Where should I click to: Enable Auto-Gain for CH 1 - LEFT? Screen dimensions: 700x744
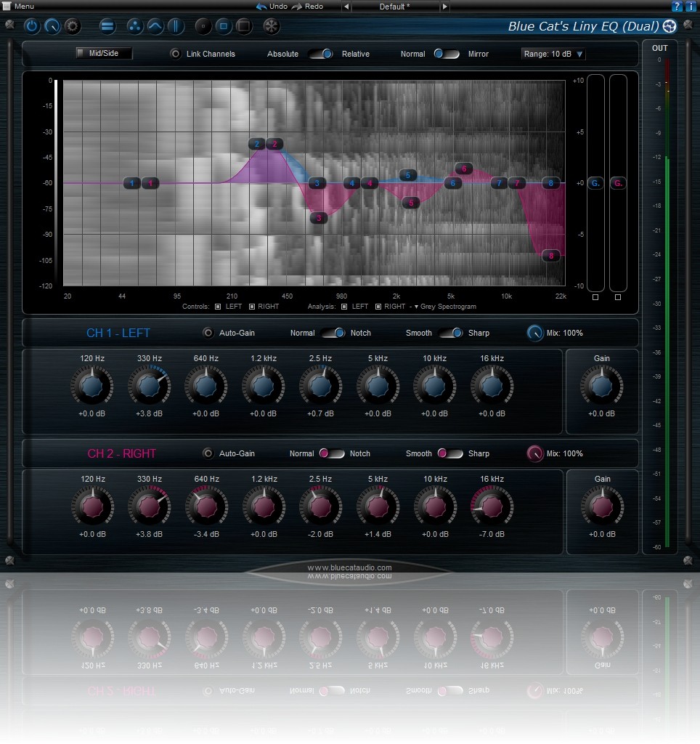pos(208,333)
